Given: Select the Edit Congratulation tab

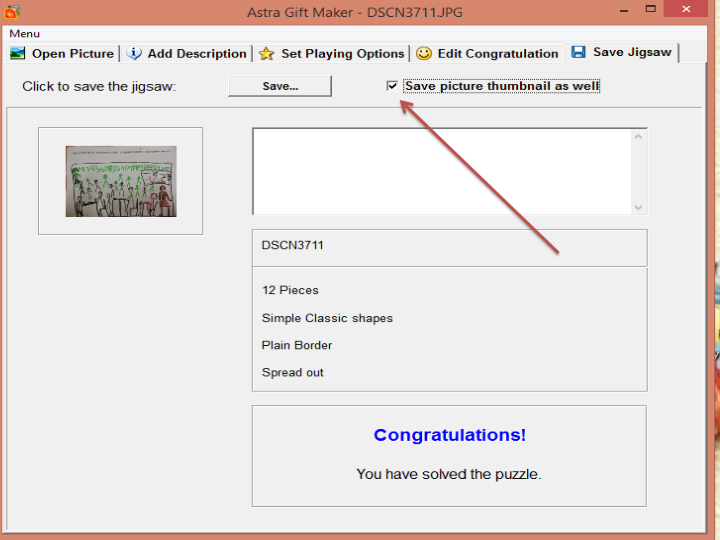Looking at the screenshot, I should pos(487,53).
